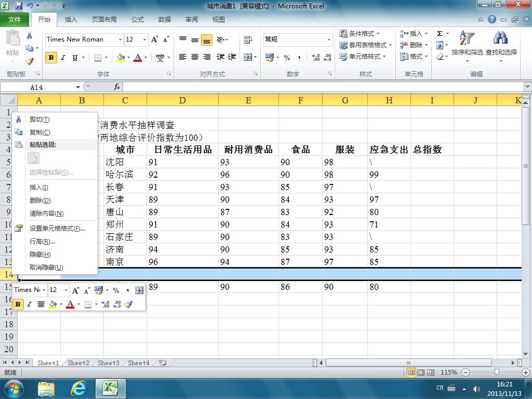Click the formula bar input field
The height and width of the screenshot is (399, 532).
tap(323, 87)
